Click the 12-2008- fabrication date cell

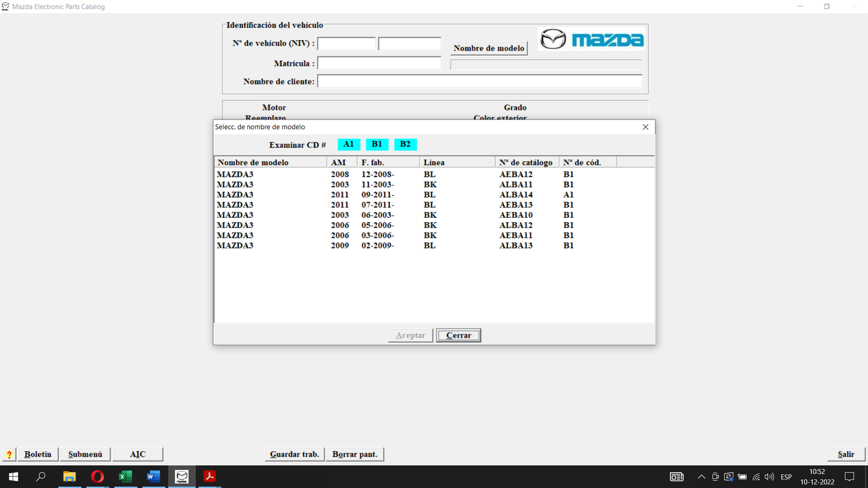[x=378, y=175]
